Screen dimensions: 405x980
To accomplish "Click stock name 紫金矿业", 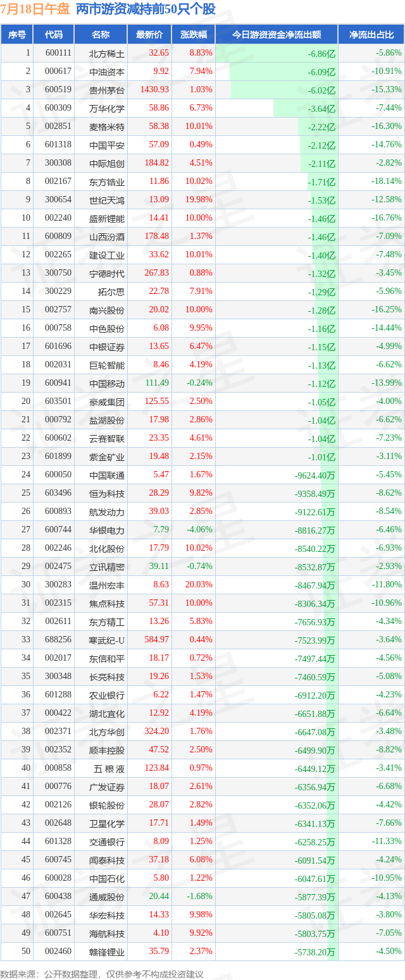I will pos(107,456).
